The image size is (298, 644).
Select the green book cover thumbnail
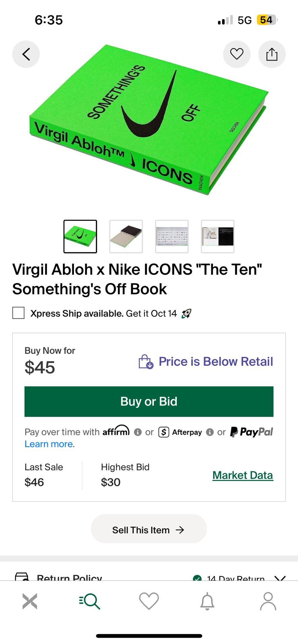point(80,236)
